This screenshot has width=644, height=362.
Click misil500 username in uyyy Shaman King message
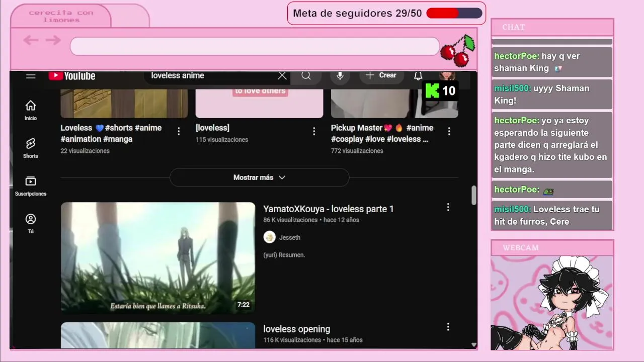pyautogui.click(x=513, y=88)
